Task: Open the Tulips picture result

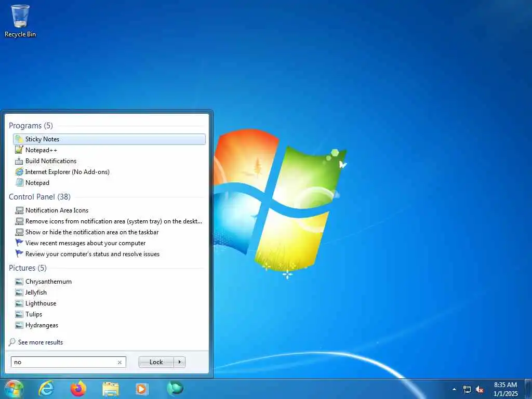Action: point(109,314)
